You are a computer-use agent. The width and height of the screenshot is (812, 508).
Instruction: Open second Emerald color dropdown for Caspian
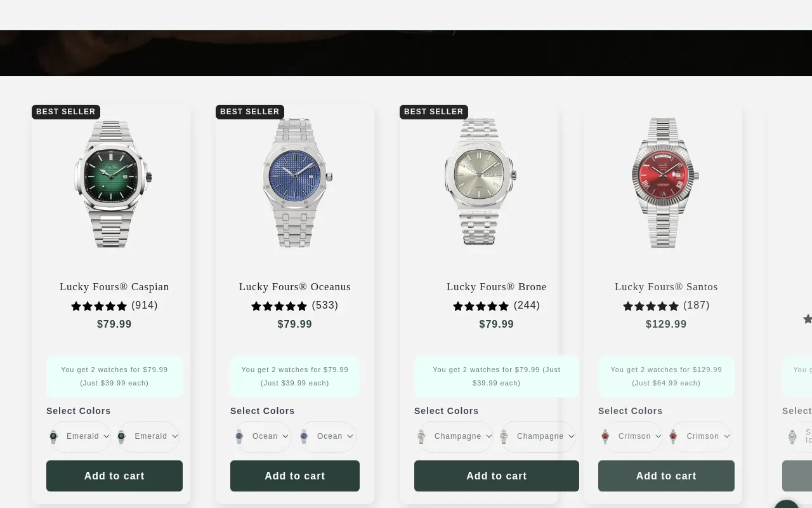click(148, 436)
